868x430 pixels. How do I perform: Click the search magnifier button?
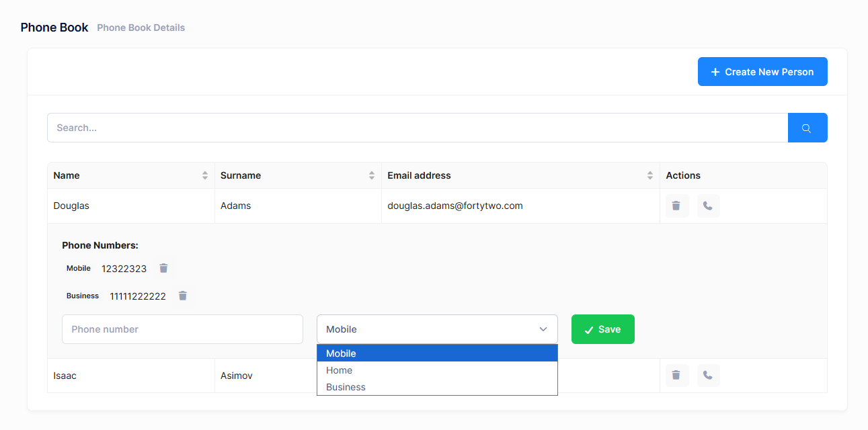[x=807, y=128]
